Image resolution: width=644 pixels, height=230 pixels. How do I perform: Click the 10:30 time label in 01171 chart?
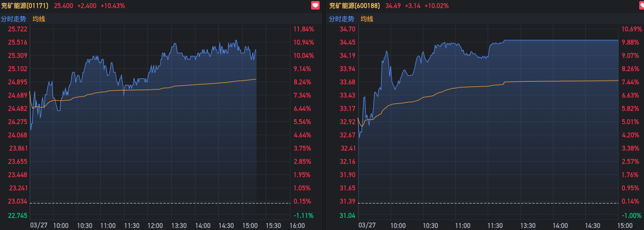click(85, 226)
